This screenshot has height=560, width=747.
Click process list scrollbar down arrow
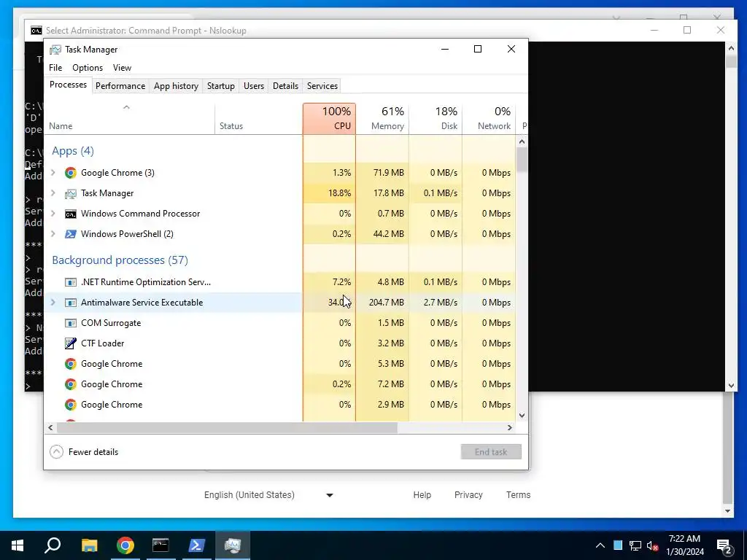click(522, 415)
